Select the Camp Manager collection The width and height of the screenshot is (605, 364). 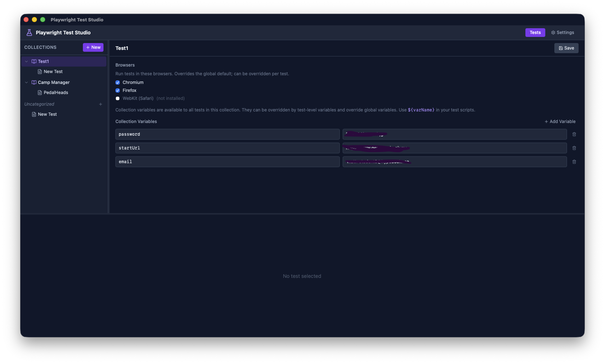(64, 82)
